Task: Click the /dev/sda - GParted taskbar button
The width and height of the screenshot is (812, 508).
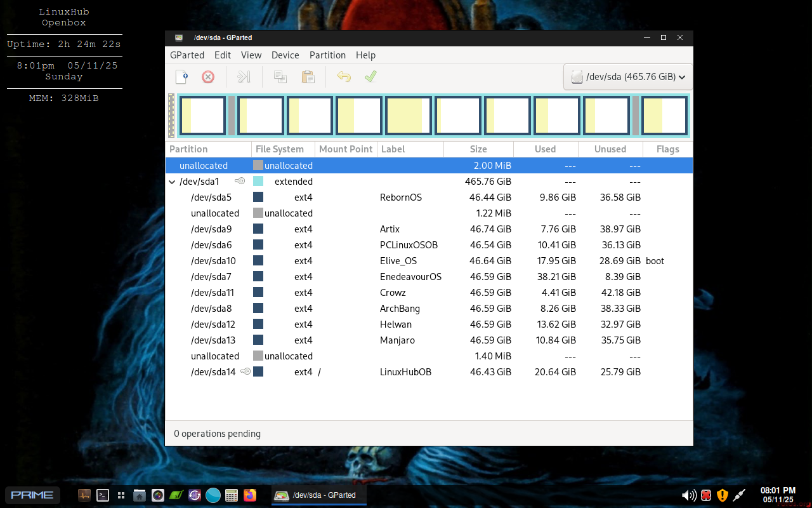Action: 319,495
